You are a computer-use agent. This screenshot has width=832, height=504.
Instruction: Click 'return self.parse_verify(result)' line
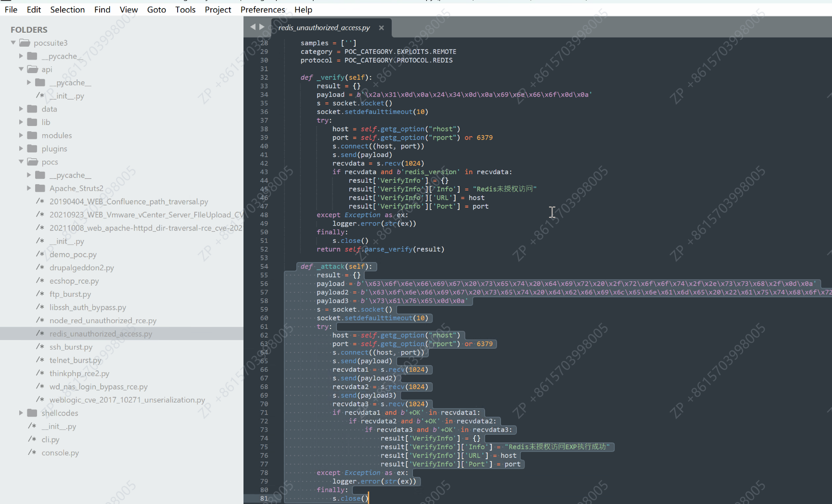tap(381, 249)
